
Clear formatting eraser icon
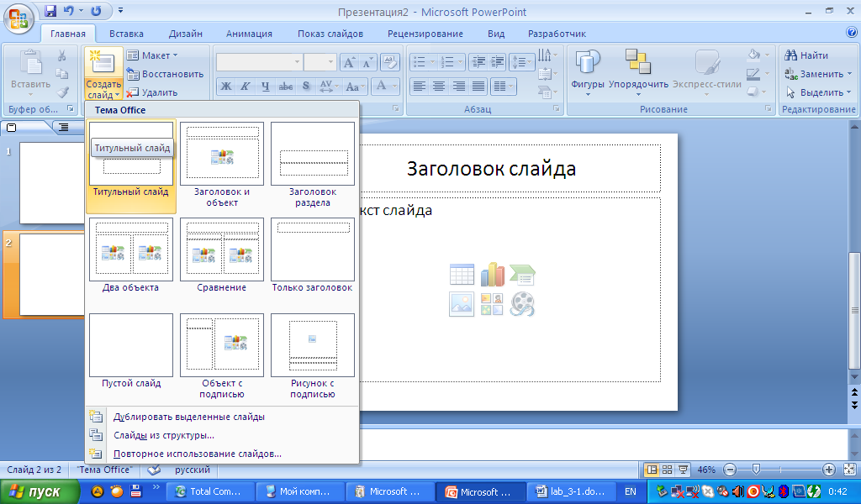coord(389,62)
